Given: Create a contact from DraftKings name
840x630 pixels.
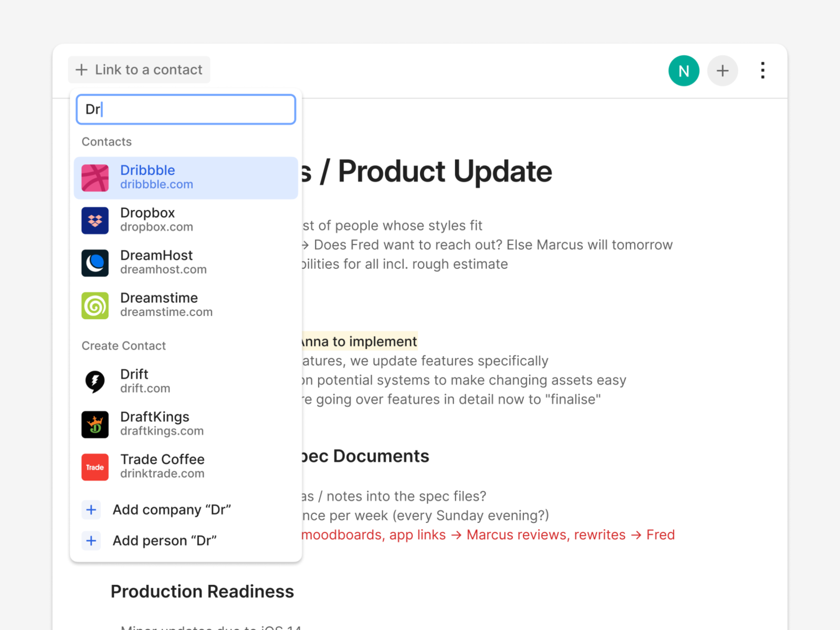Looking at the screenshot, I should coord(155,417).
